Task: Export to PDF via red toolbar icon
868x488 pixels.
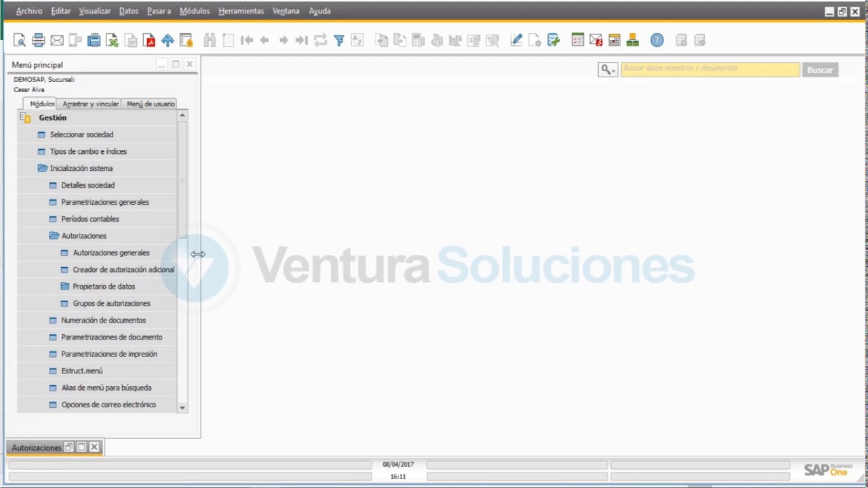Action: tap(149, 41)
